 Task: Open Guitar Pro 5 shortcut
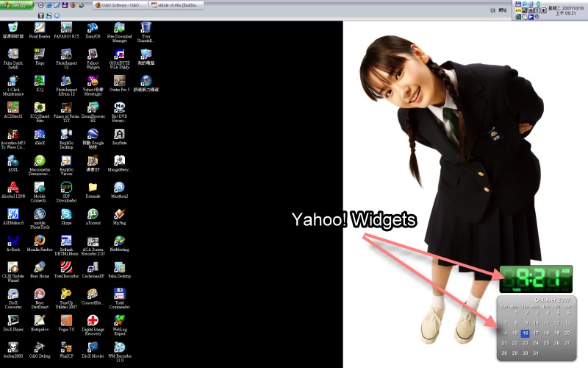[x=119, y=83]
